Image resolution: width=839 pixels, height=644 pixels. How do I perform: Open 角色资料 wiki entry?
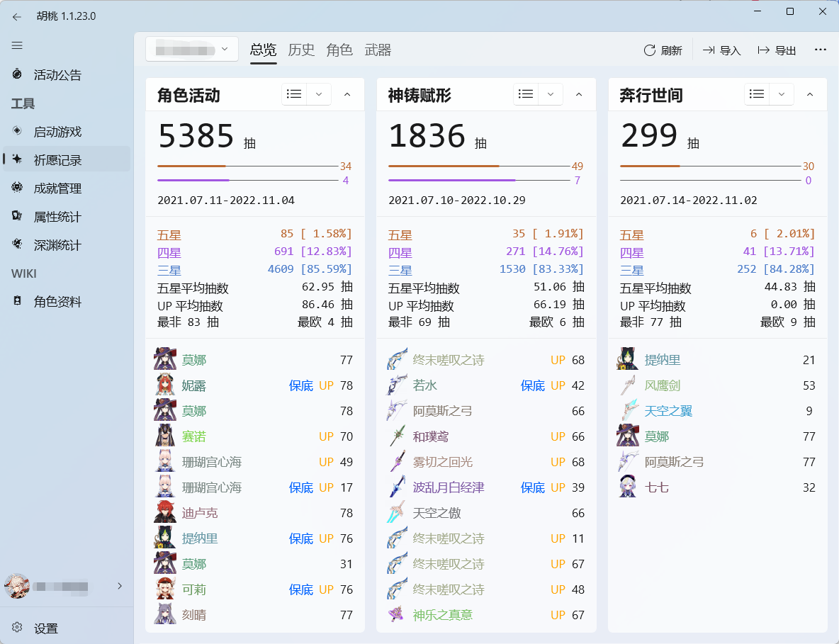(57, 302)
